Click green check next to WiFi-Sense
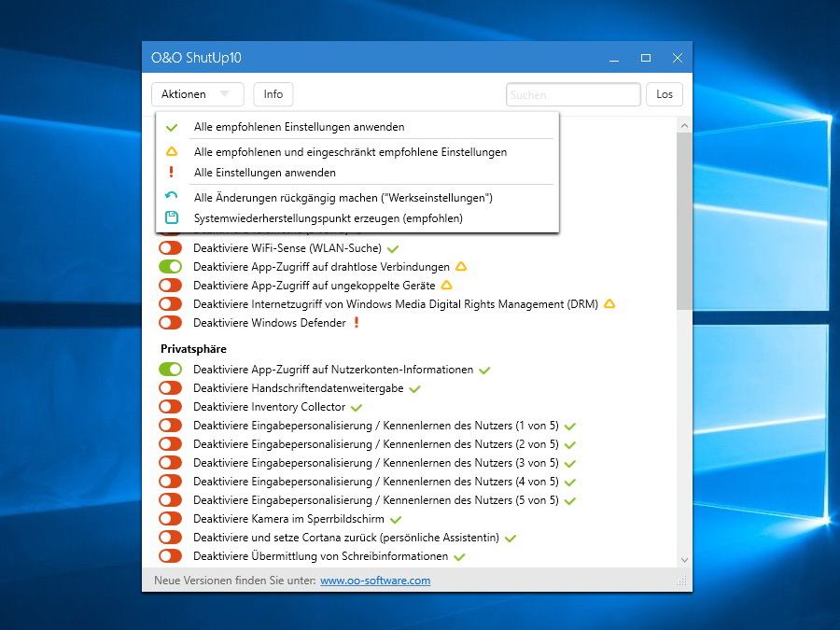Viewport: 840px width, 630px height. point(393,249)
